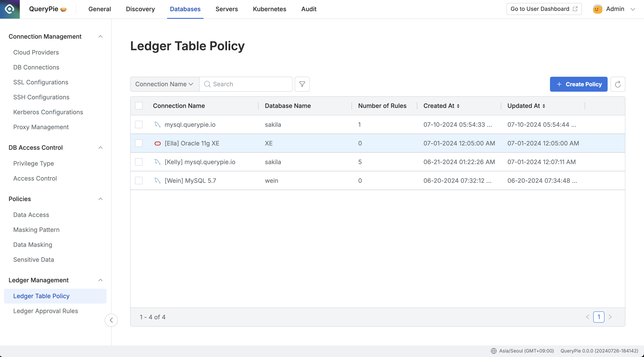
Task: Switch to the Servers tab
Action: (226, 9)
